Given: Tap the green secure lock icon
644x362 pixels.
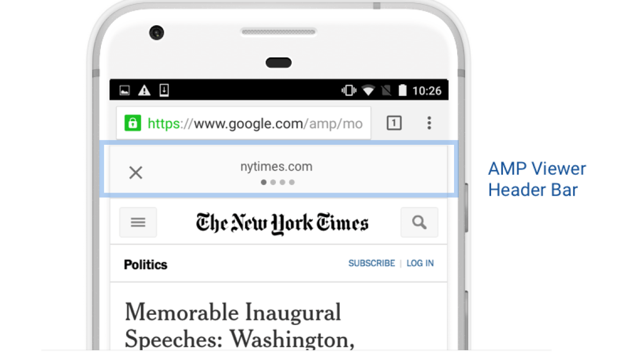Looking at the screenshot, I should (x=132, y=123).
